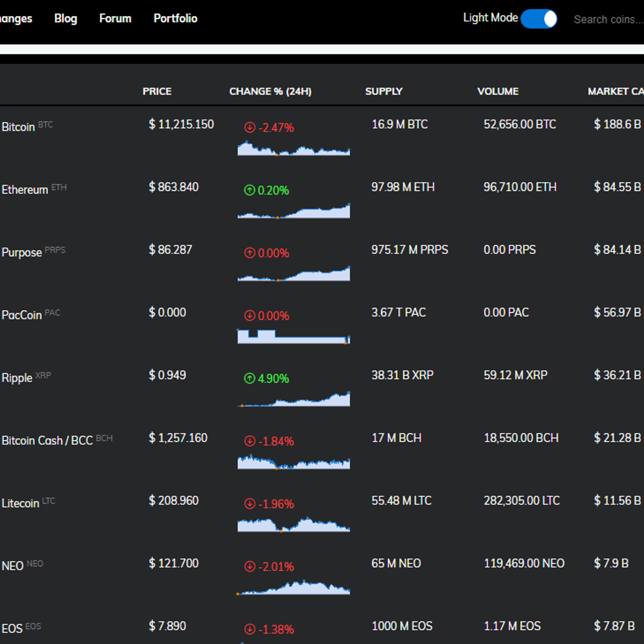The image size is (644, 644).
Task: Select Bitcoin price $ 11,215.150
Action: (x=181, y=125)
